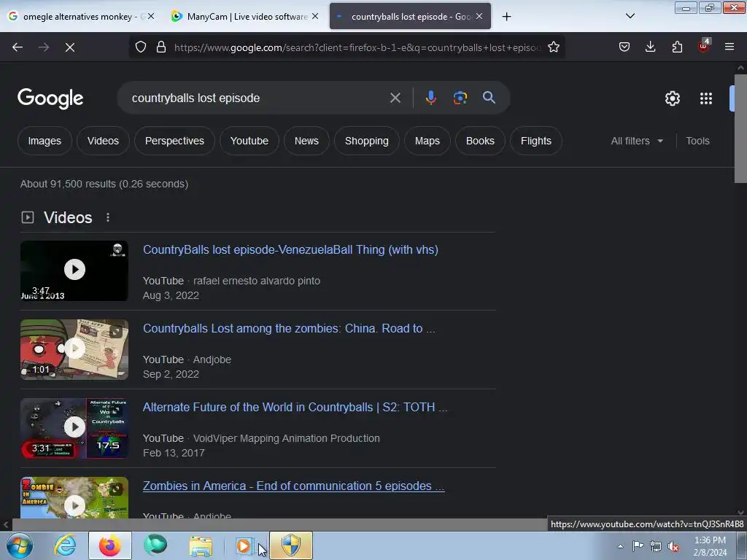Open Countryballs Lost among the zombies link
Image resolution: width=747 pixels, height=560 pixels.
click(289, 329)
